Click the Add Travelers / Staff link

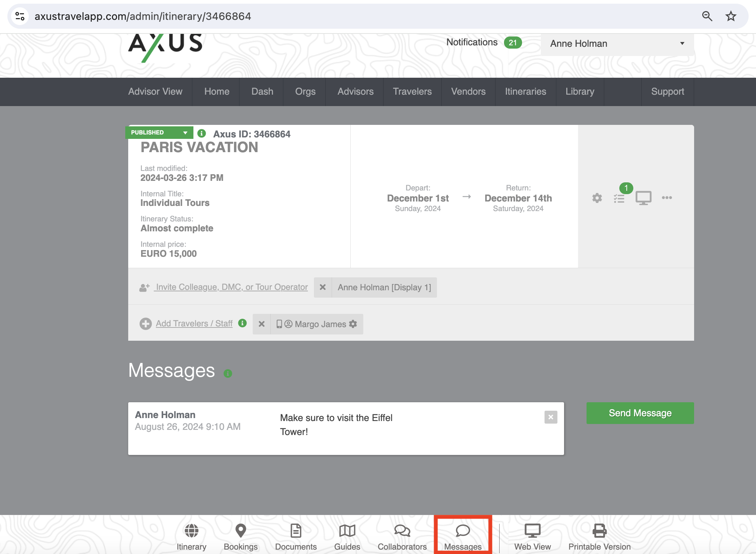[x=194, y=323]
